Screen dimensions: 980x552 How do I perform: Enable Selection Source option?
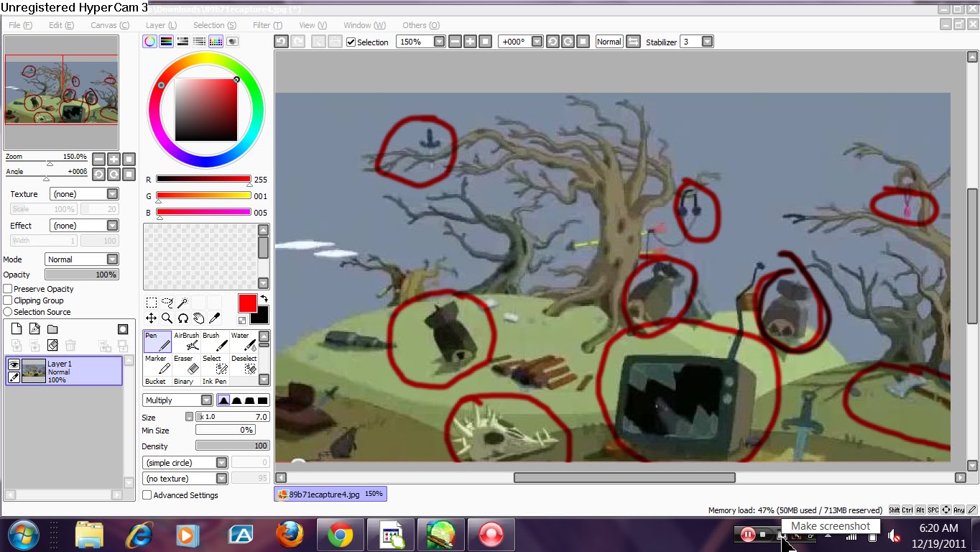click(8, 312)
